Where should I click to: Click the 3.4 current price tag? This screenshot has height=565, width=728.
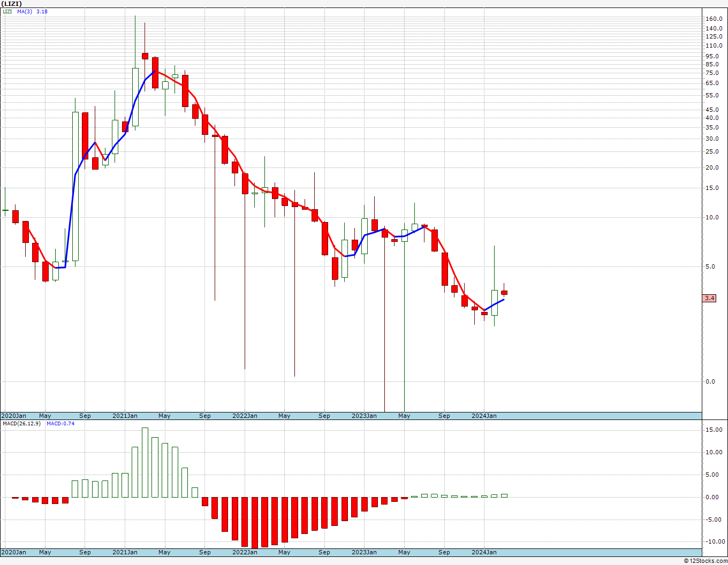tap(709, 298)
